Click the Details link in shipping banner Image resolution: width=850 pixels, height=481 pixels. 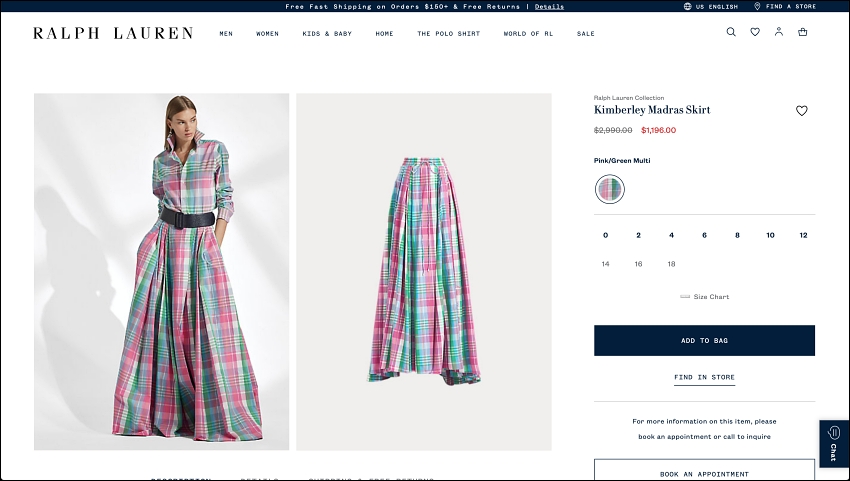(x=549, y=7)
